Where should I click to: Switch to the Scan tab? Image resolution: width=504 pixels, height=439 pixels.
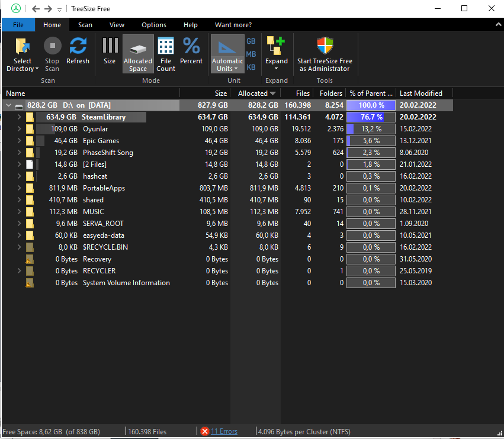[85, 25]
